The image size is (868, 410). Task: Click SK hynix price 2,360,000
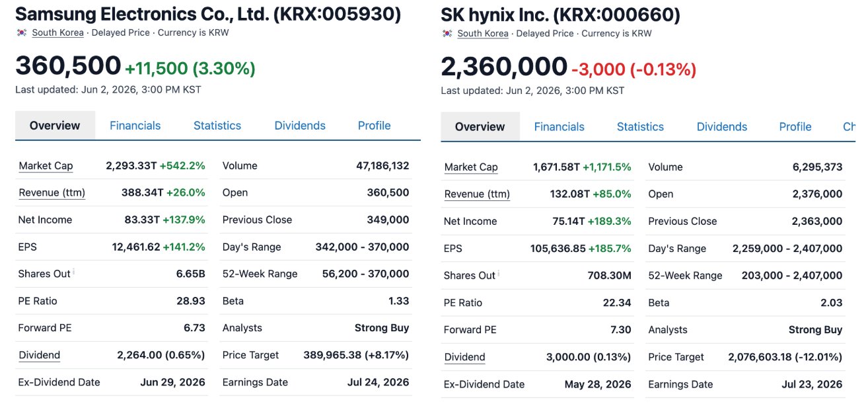[x=504, y=67]
